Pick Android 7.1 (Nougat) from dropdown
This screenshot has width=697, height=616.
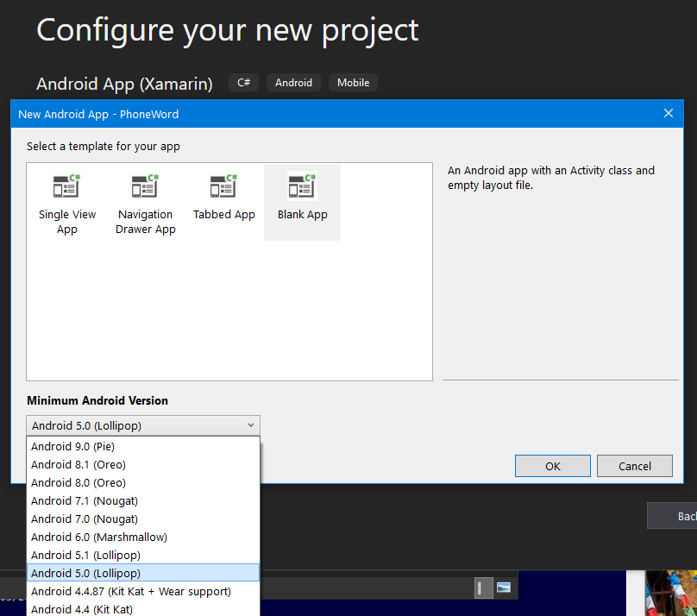pyautogui.click(x=84, y=500)
